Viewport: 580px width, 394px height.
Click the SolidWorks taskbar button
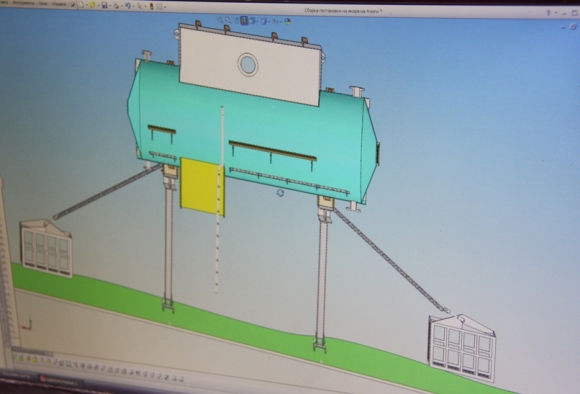pyautogui.click(x=61, y=380)
